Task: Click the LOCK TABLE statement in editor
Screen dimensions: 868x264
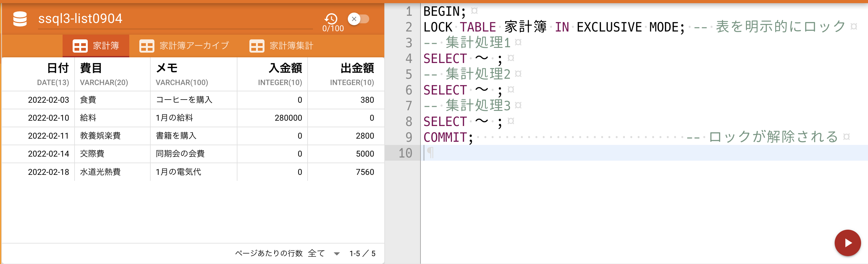Action: click(554, 27)
